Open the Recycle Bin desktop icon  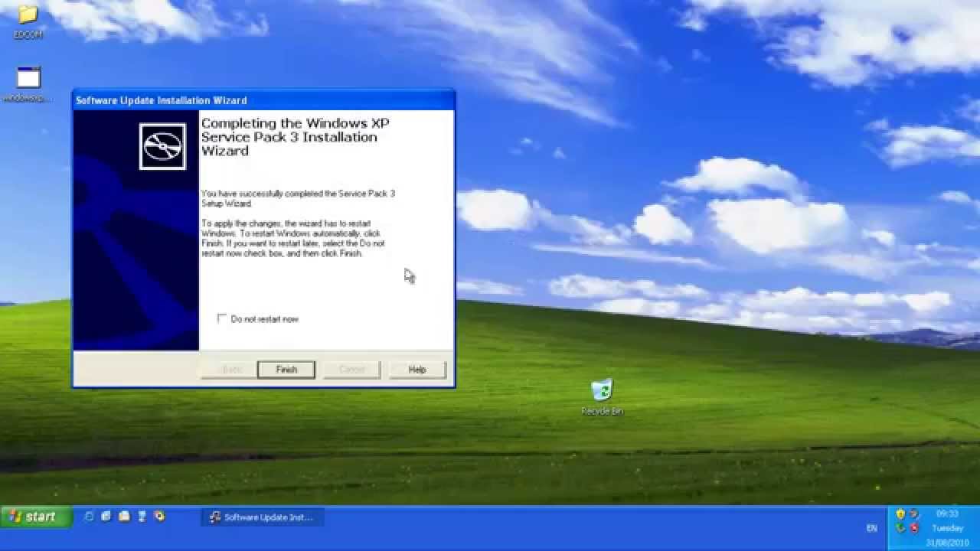point(603,396)
